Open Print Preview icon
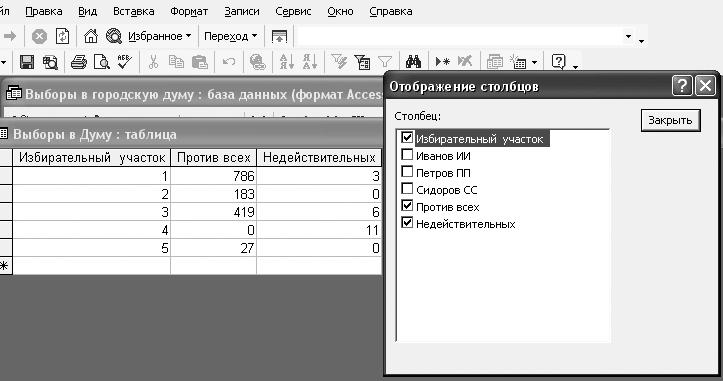The image size is (723, 381). pyautogui.click(x=101, y=62)
